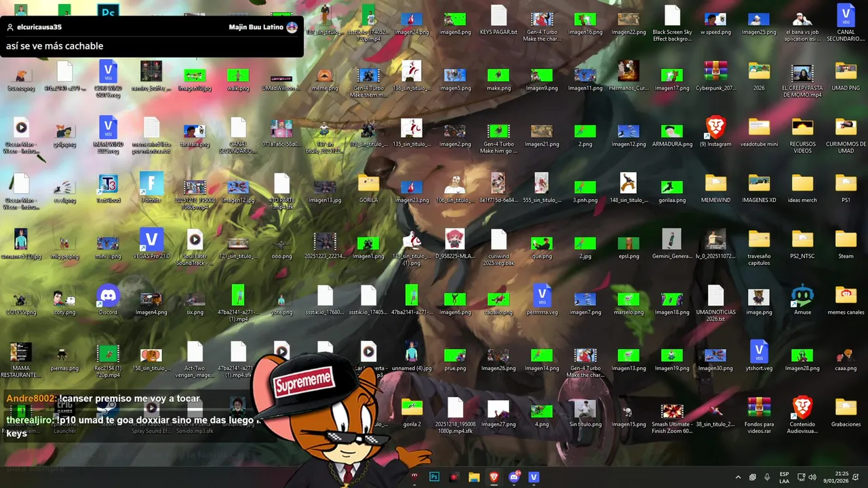Select the Grabaciones folder icon
The width and height of the screenshot is (868, 488).
click(x=846, y=412)
